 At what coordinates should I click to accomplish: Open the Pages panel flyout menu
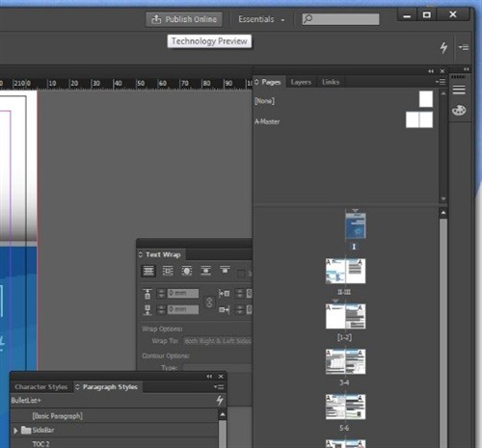pyautogui.click(x=441, y=82)
